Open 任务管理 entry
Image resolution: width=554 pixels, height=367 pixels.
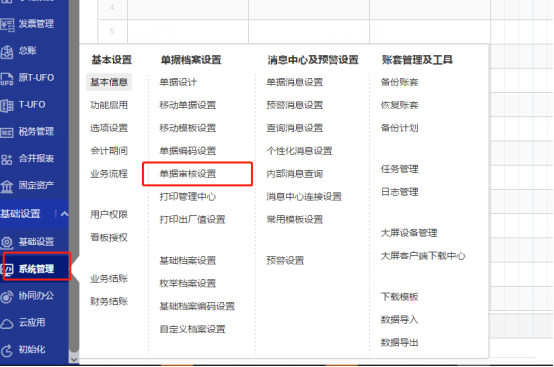coord(399,169)
